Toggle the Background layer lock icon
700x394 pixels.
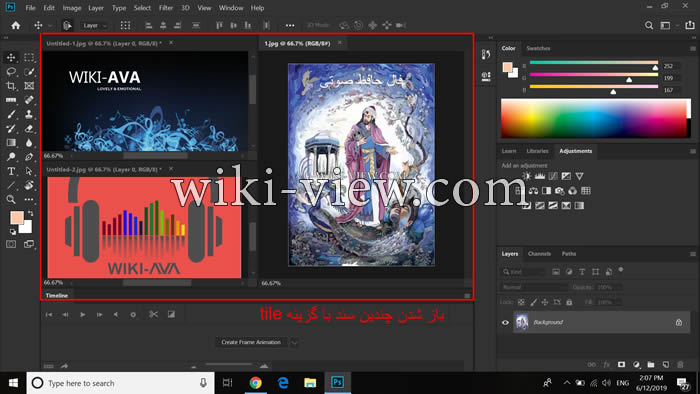pos(679,322)
